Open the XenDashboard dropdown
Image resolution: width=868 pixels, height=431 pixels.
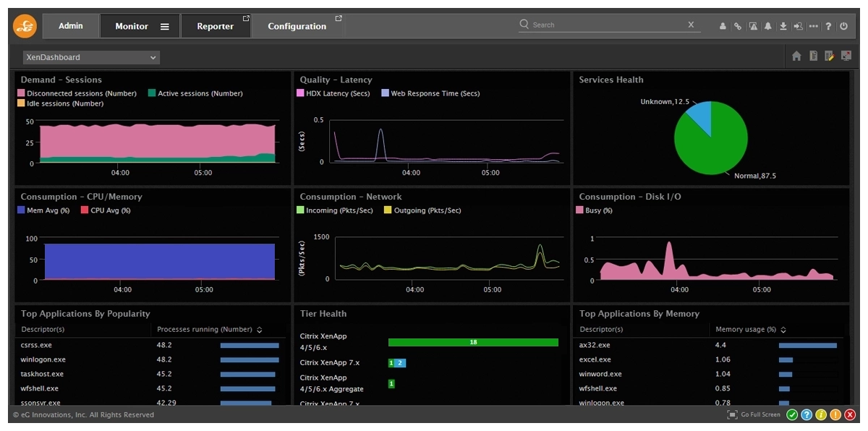click(91, 57)
